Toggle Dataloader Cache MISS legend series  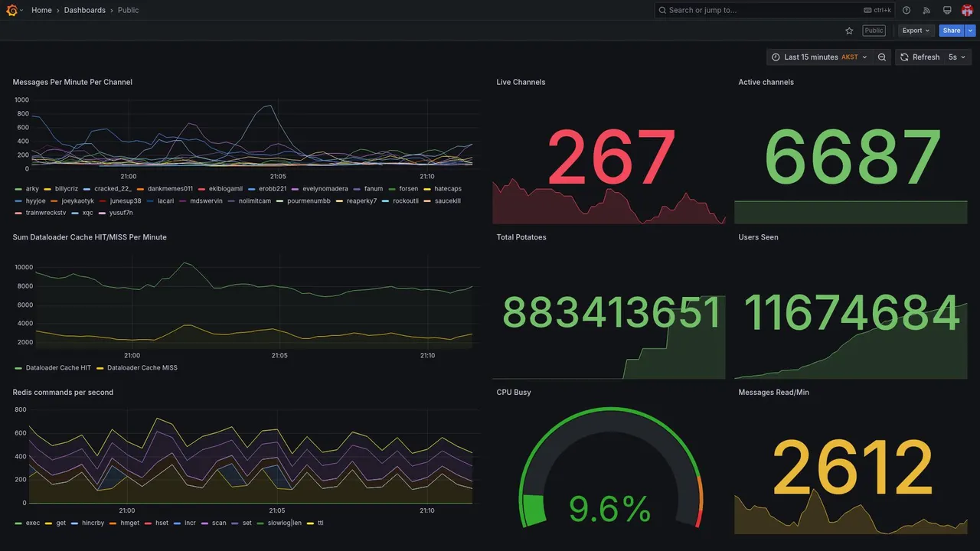137,368
